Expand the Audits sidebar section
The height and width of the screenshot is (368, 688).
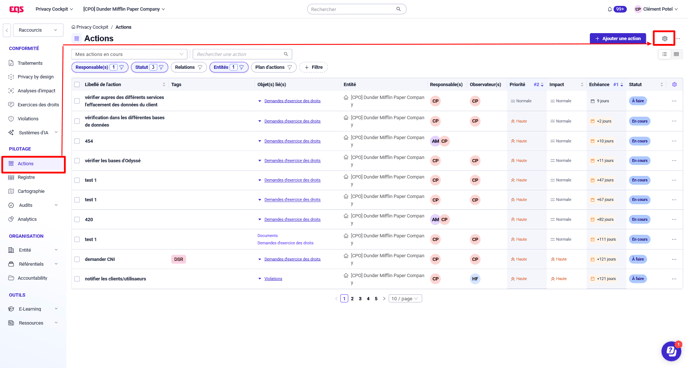[56, 205]
